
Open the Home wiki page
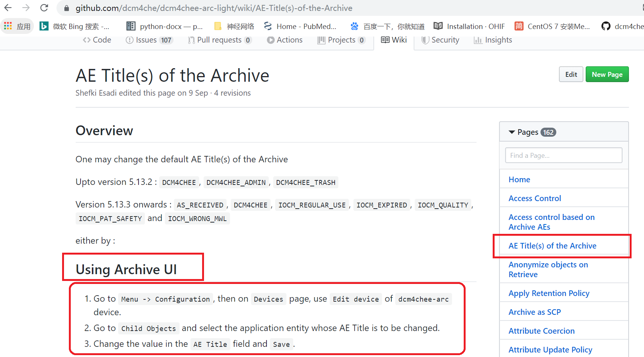(x=519, y=179)
